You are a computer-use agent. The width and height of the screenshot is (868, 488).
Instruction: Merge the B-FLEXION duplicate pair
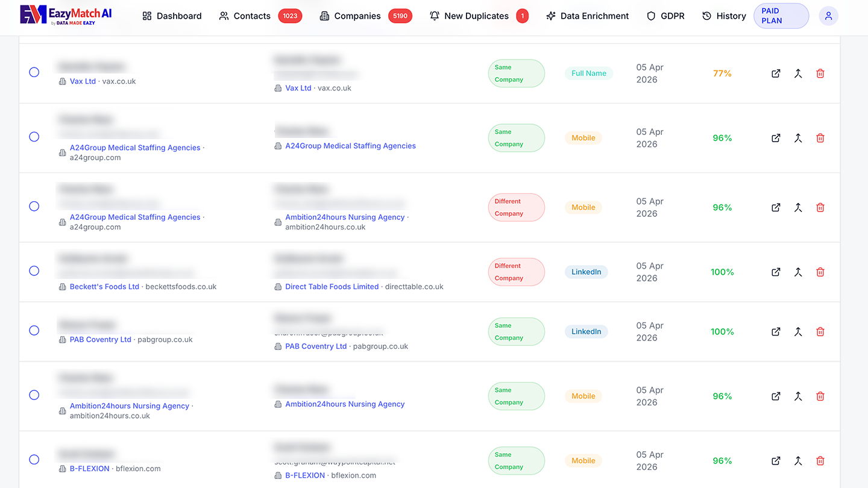click(798, 461)
